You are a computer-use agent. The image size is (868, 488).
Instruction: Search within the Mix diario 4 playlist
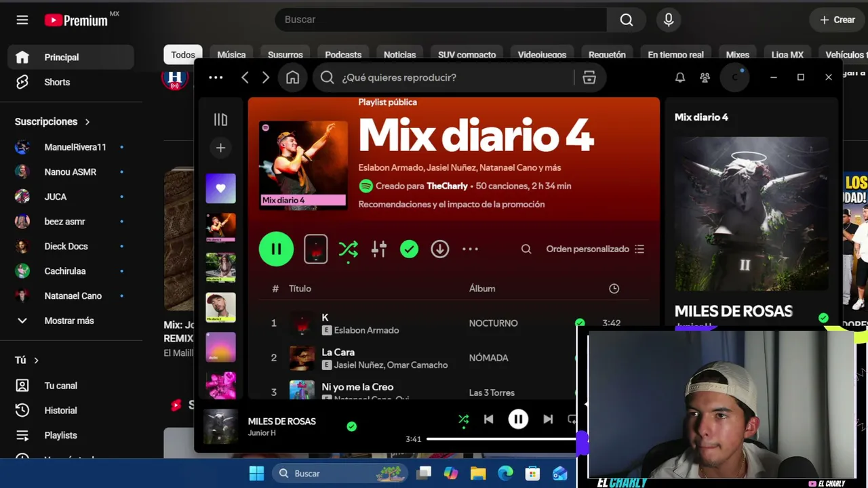coord(526,249)
